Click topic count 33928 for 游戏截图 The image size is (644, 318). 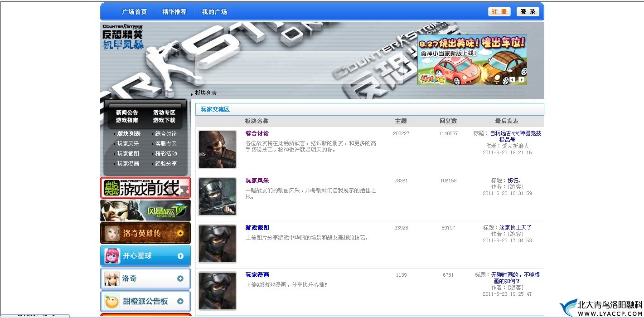coord(401,228)
